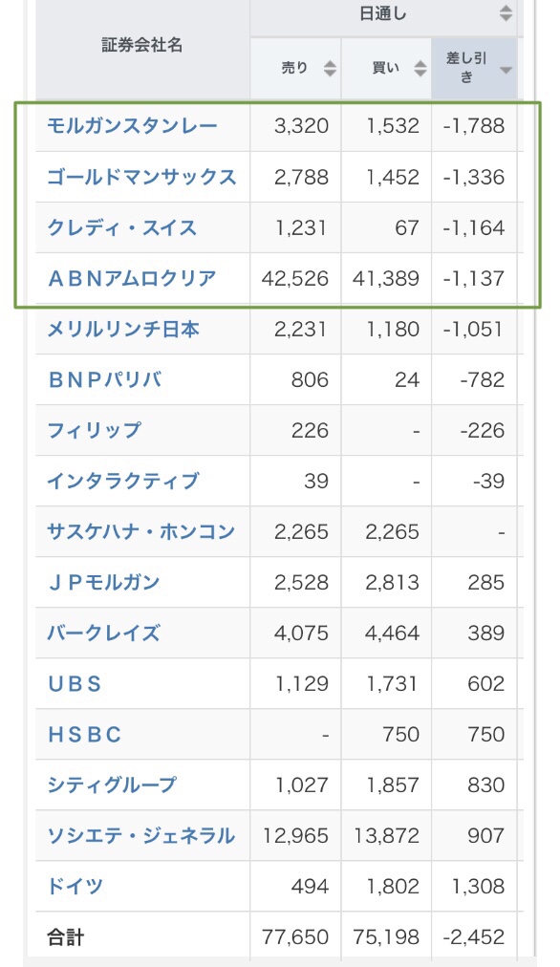Open ＢＮＰパリバ broker link

coord(105,379)
